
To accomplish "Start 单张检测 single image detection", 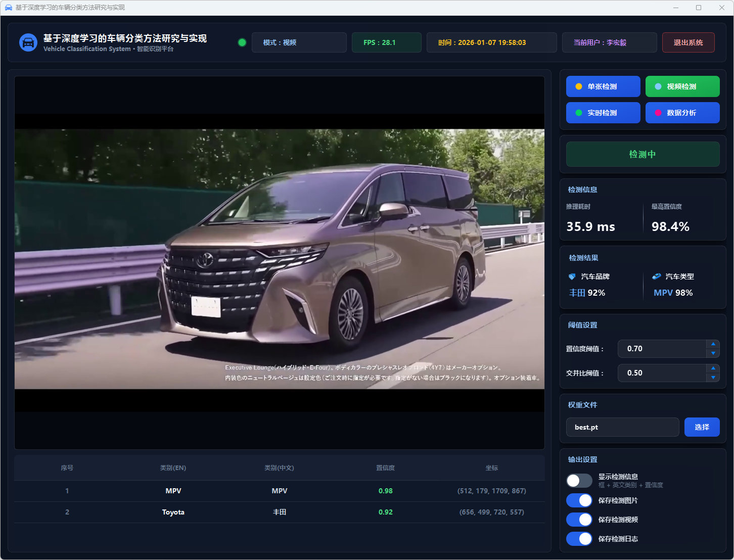I will click(603, 86).
